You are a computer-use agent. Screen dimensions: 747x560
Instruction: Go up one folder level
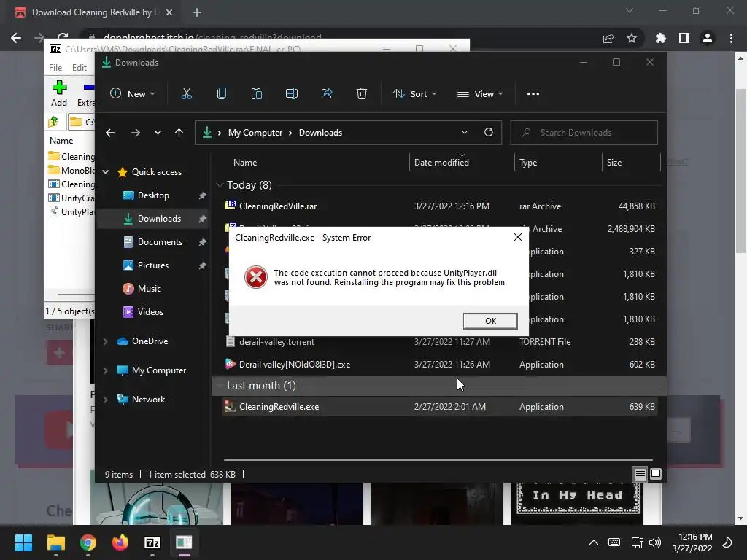tap(179, 133)
